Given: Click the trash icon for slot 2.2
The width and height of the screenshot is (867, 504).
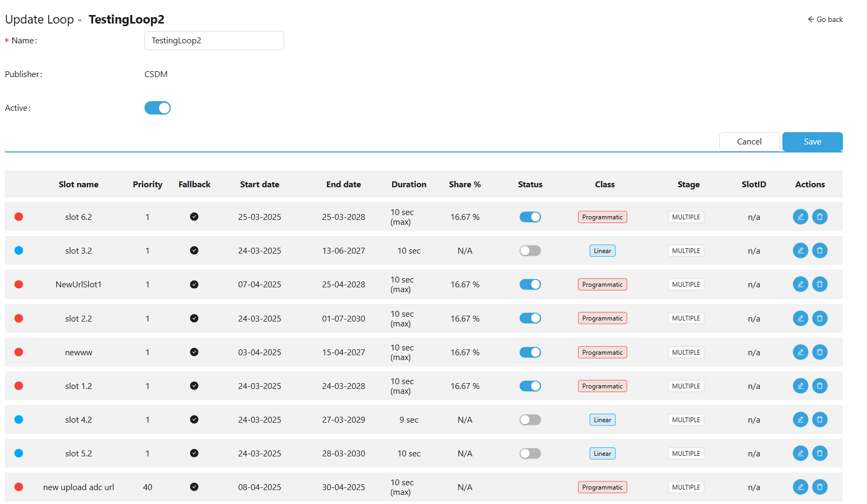Looking at the screenshot, I should click(819, 318).
